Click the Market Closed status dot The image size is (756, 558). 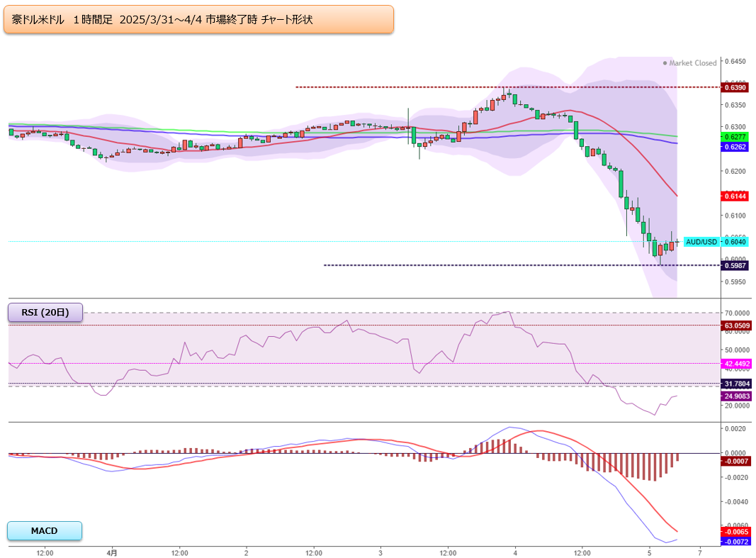coord(665,63)
